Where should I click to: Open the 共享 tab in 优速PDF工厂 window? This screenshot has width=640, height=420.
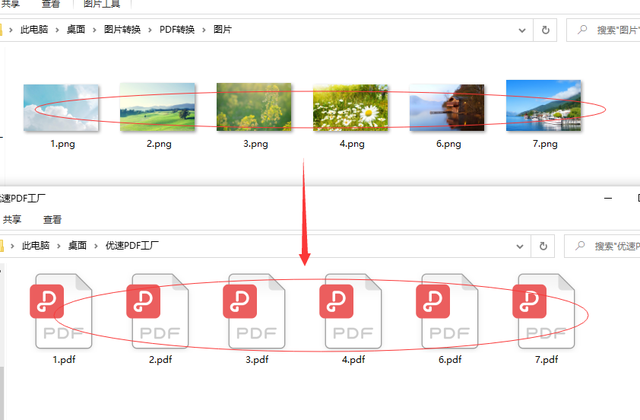[x=12, y=220]
